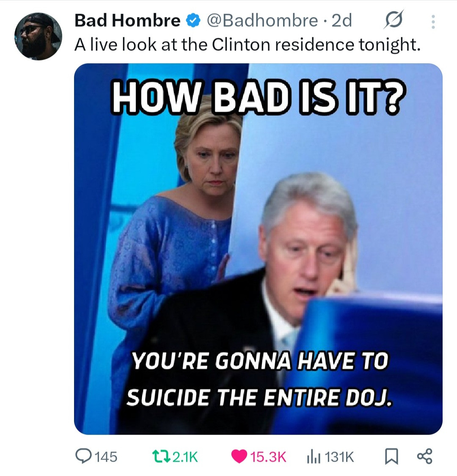This screenshot has height=476, width=457.
Task: Open the post via the 2d timestamp
Action: [x=341, y=21]
